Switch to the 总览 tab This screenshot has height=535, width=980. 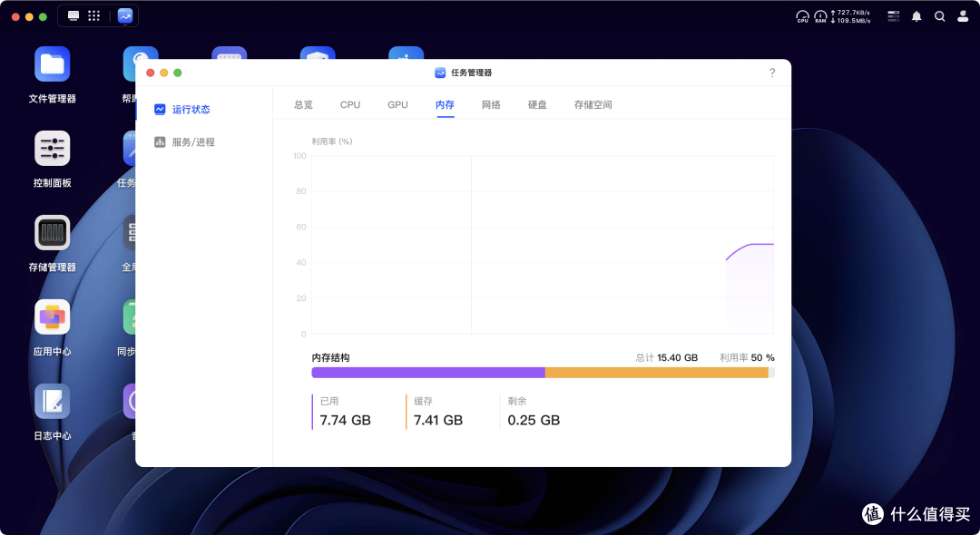click(304, 105)
